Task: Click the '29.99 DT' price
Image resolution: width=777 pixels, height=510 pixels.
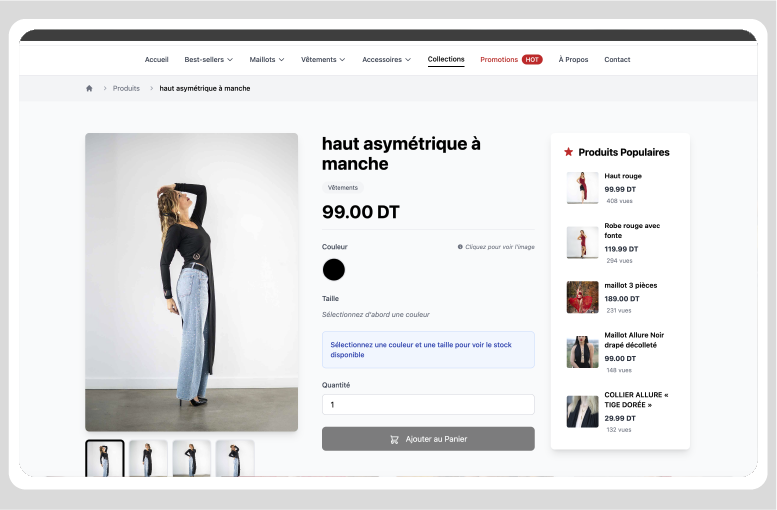Action: [x=620, y=418]
